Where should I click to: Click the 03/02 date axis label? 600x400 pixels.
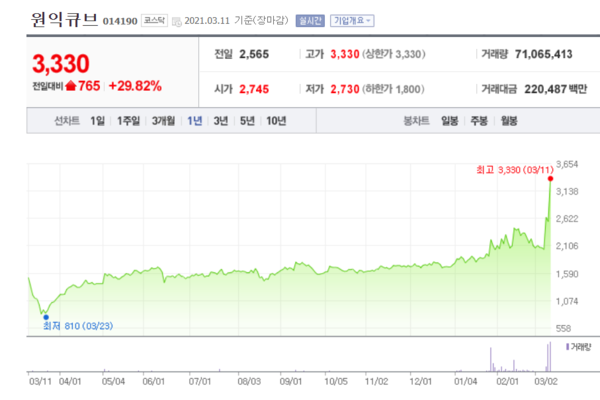546,382
